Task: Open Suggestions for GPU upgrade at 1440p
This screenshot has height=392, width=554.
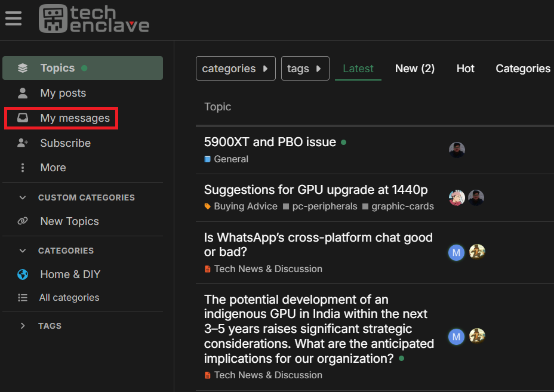Action: click(316, 190)
